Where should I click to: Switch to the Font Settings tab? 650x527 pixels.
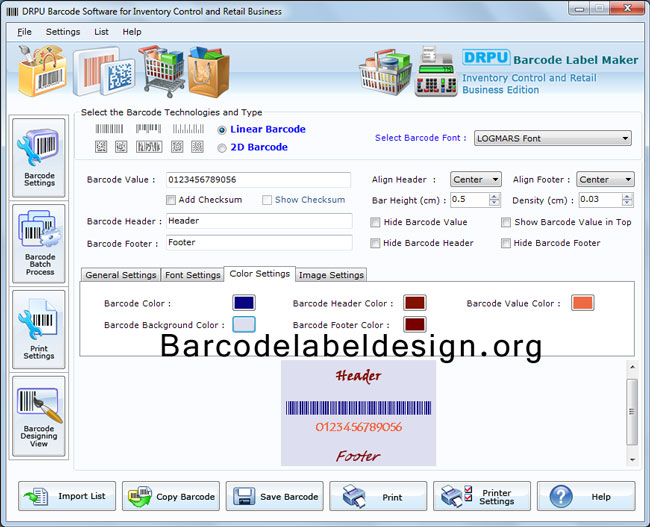[x=193, y=275]
